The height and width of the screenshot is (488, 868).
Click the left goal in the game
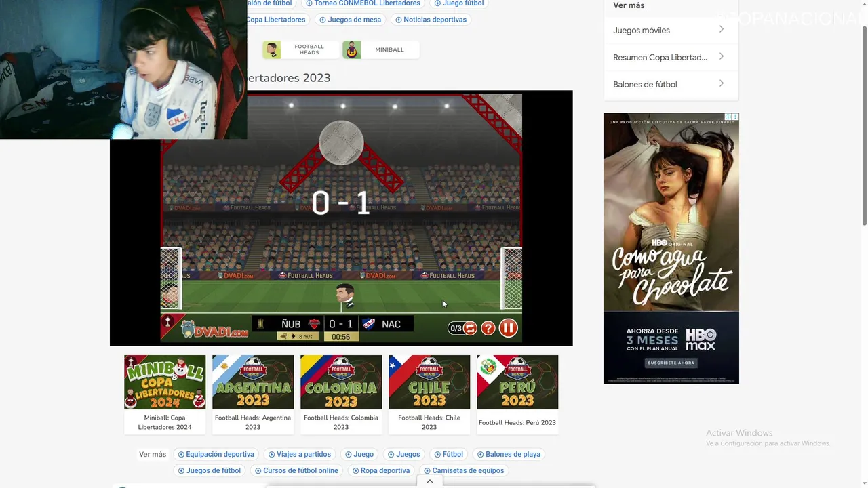(171, 278)
